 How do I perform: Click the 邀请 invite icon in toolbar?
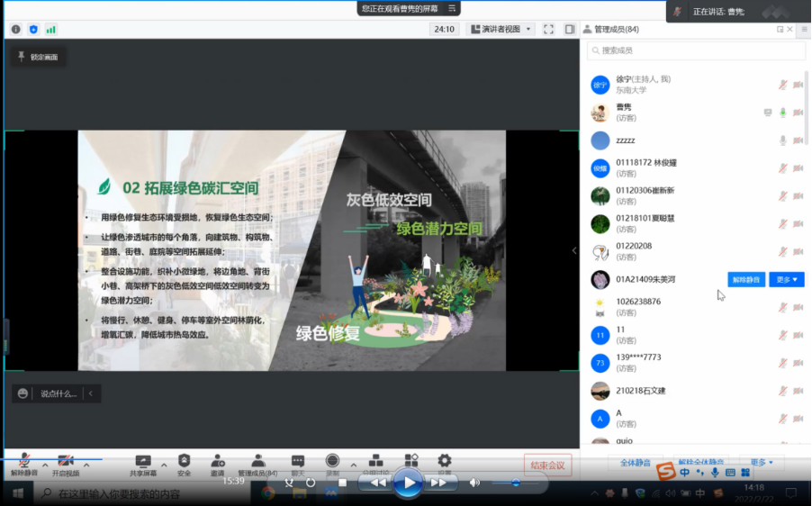point(218,461)
